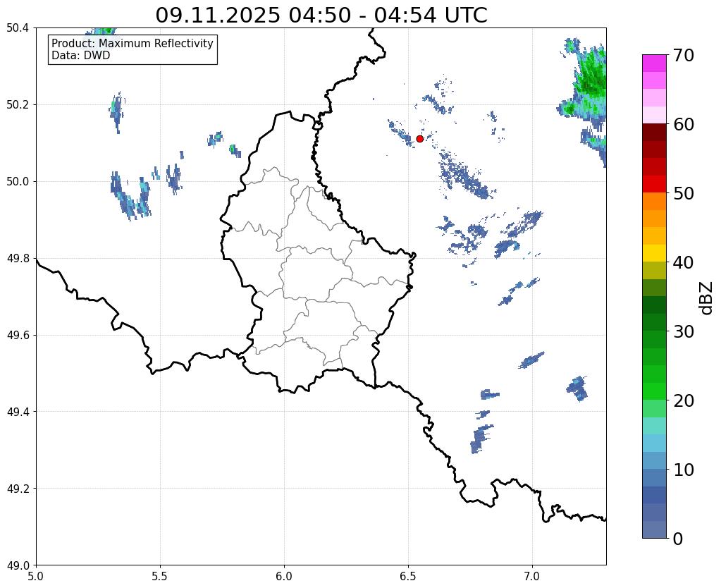Select the 'Data: DWD' legend text

click(81, 56)
